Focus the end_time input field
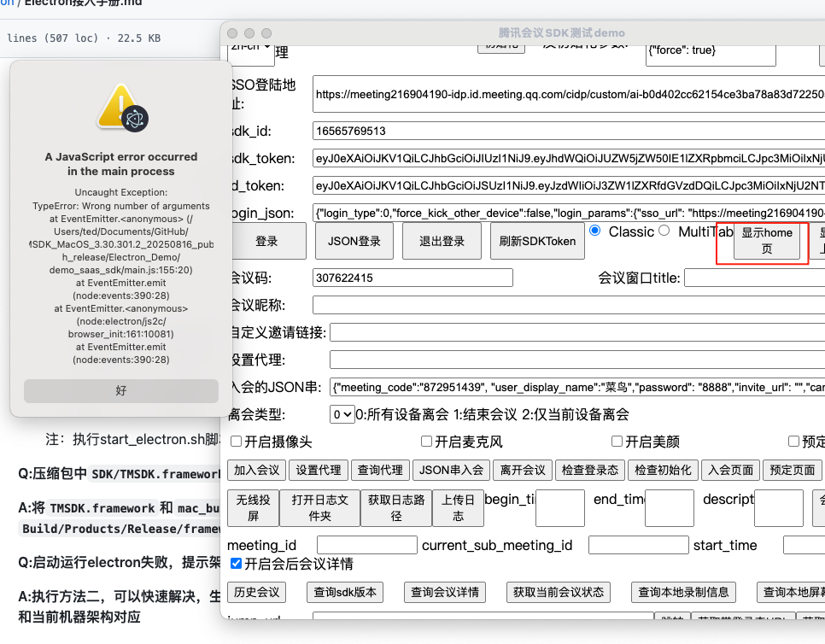 670,507
